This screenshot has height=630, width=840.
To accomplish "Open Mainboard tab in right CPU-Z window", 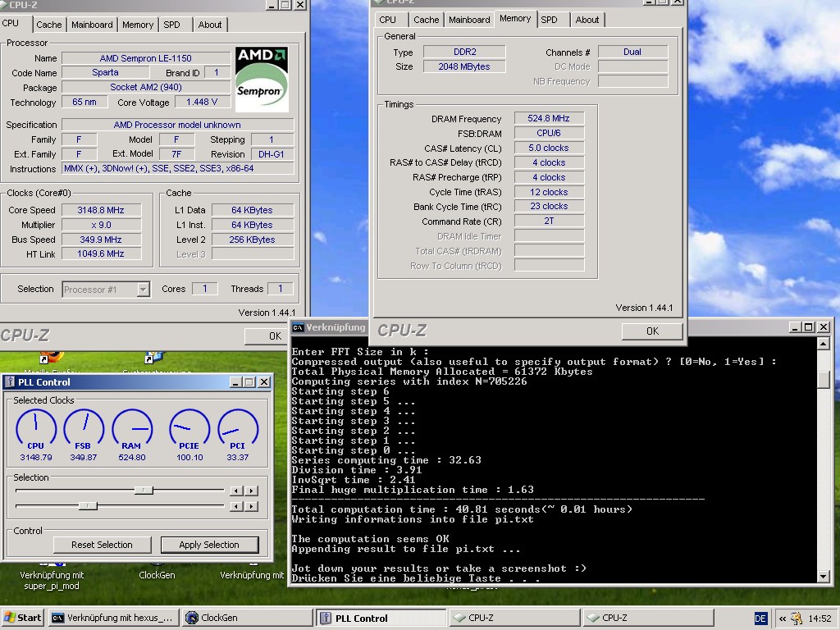I will point(469,20).
